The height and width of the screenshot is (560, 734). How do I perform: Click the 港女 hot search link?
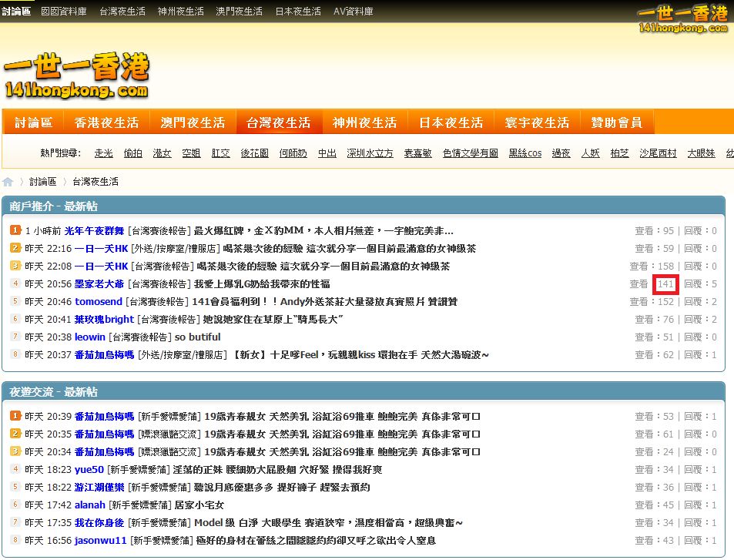pos(162,153)
